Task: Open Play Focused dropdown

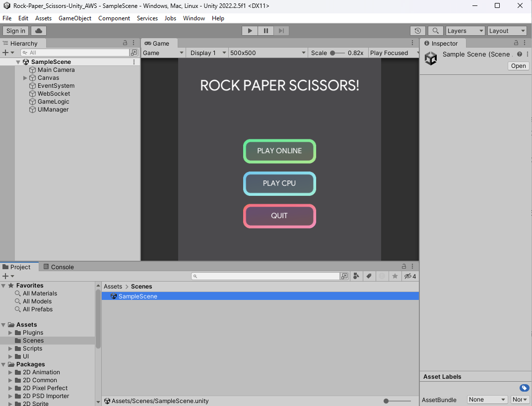Action: click(x=394, y=53)
